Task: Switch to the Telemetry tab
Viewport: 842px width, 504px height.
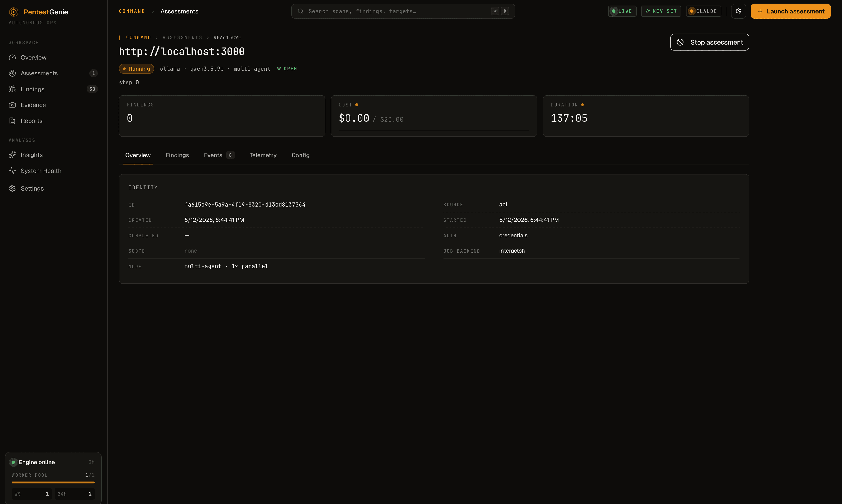Action: click(263, 155)
